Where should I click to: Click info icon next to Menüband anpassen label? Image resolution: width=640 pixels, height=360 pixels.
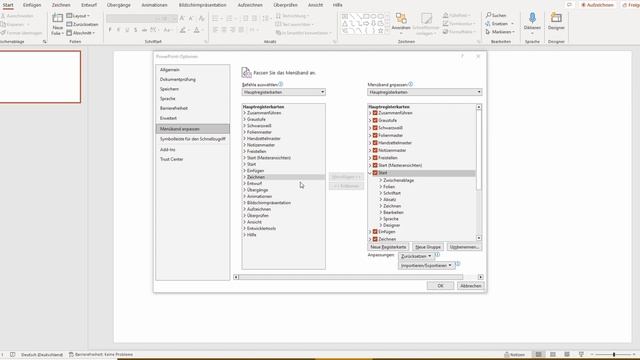(410, 84)
